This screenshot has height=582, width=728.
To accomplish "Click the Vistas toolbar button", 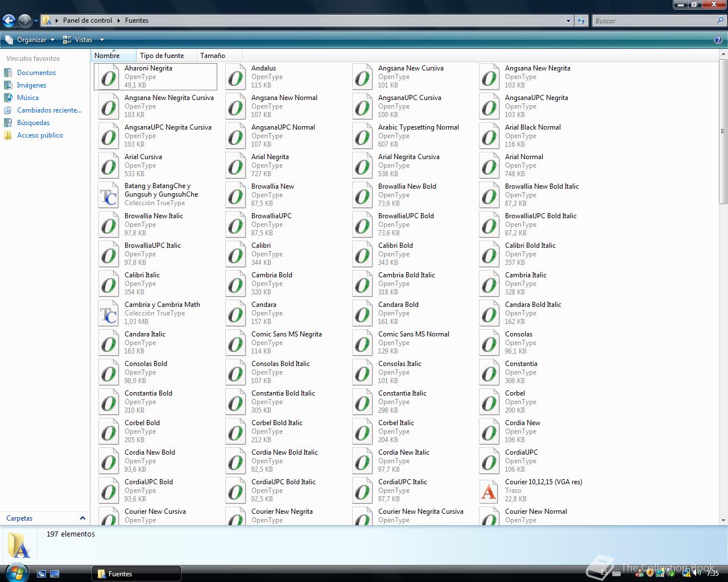I will [78, 40].
